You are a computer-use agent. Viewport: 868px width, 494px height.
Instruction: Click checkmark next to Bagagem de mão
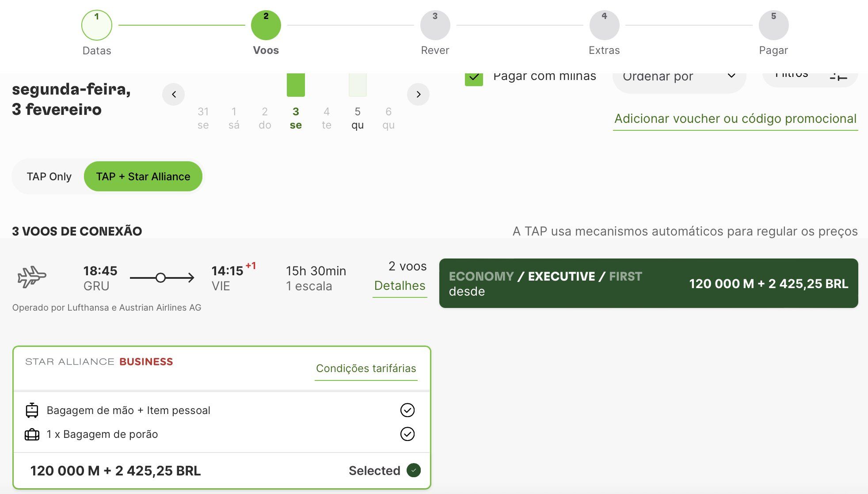point(407,410)
